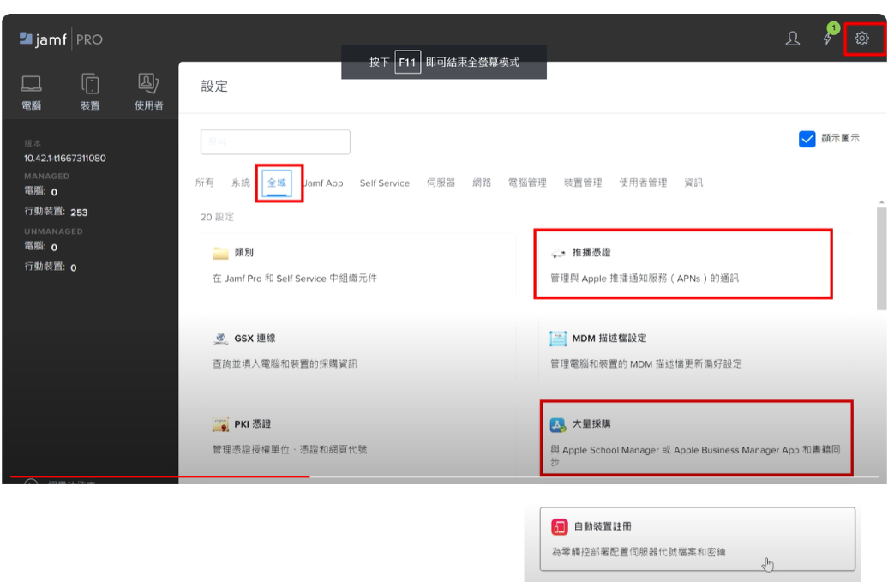Open the 裝置 devices section
Screen dimensions: 894x588
point(90,92)
